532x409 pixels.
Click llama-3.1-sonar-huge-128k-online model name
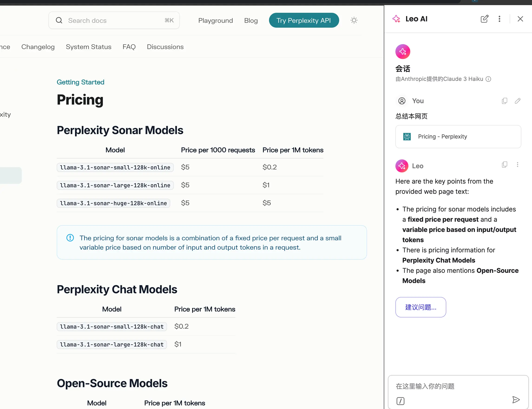click(113, 203)
